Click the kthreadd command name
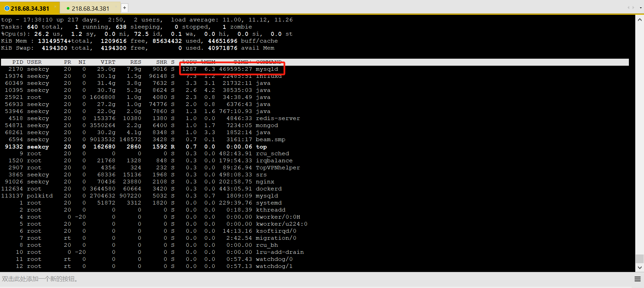Image resolution: width=644 pixels, height=288 pixels. 271,210
